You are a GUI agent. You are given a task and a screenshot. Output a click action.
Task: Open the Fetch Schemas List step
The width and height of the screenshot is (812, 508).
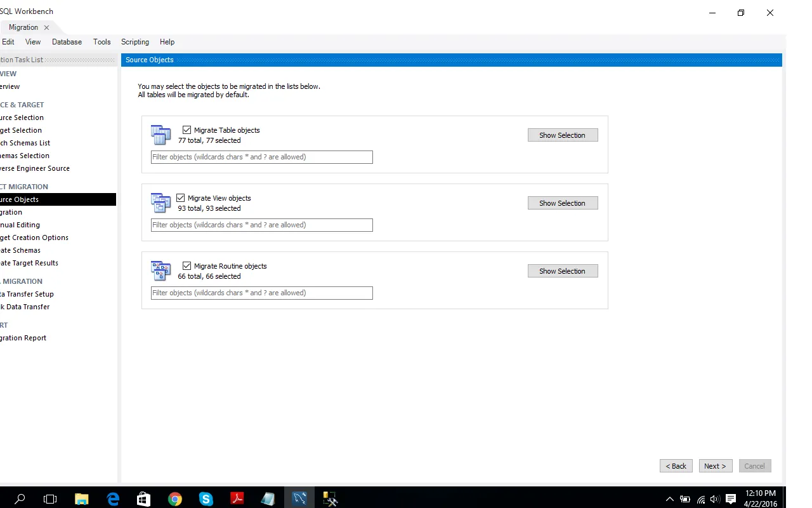click(x=25, y=143)
